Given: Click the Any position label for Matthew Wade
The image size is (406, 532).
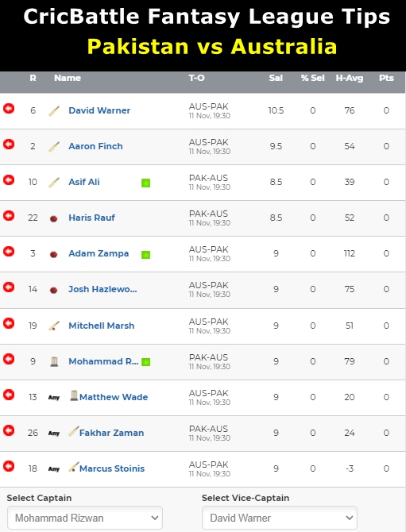Looking at the screenshot, I should point(54,398).
